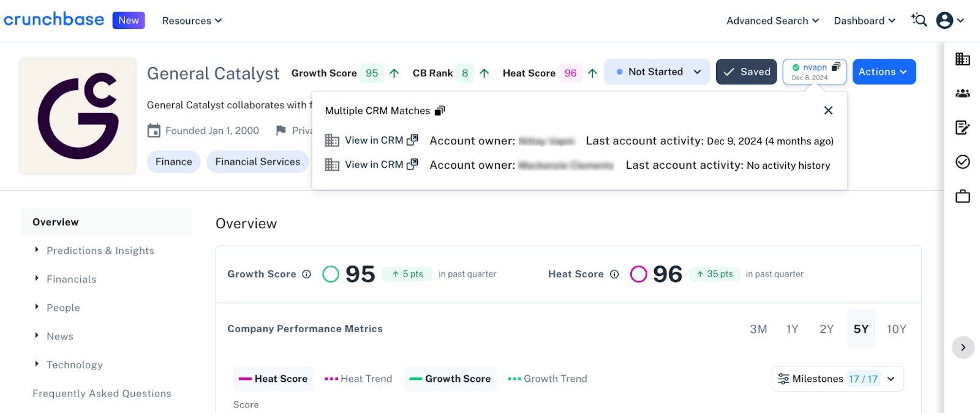Click "No activity history" text in popup
The width and height of the screenshot is (980, 413).
point(788,165)
